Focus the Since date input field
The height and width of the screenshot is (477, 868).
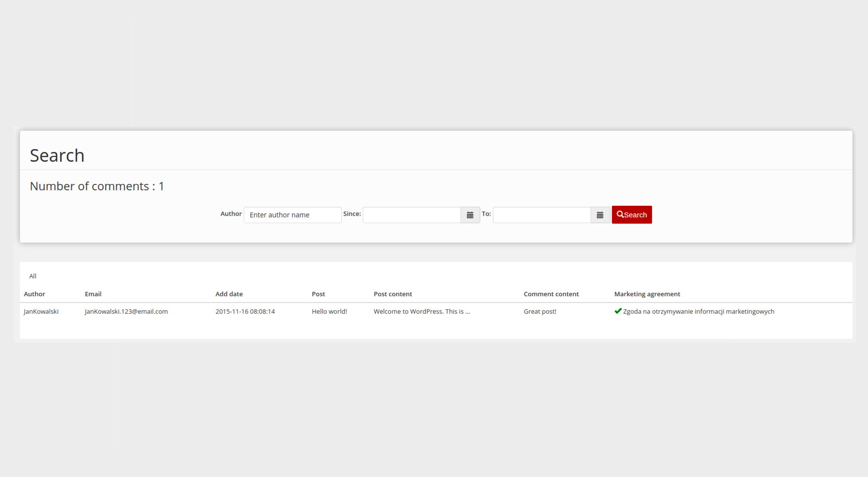411,215
